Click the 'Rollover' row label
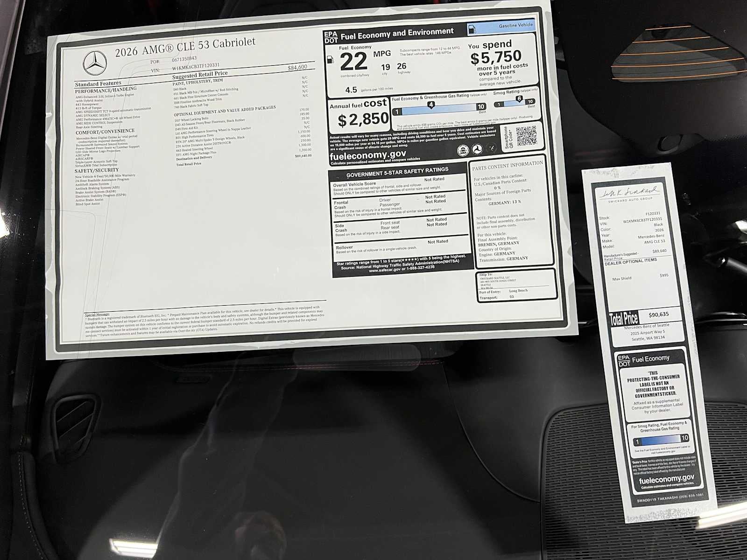Screen dimensions: 747x560 (345, 247)
